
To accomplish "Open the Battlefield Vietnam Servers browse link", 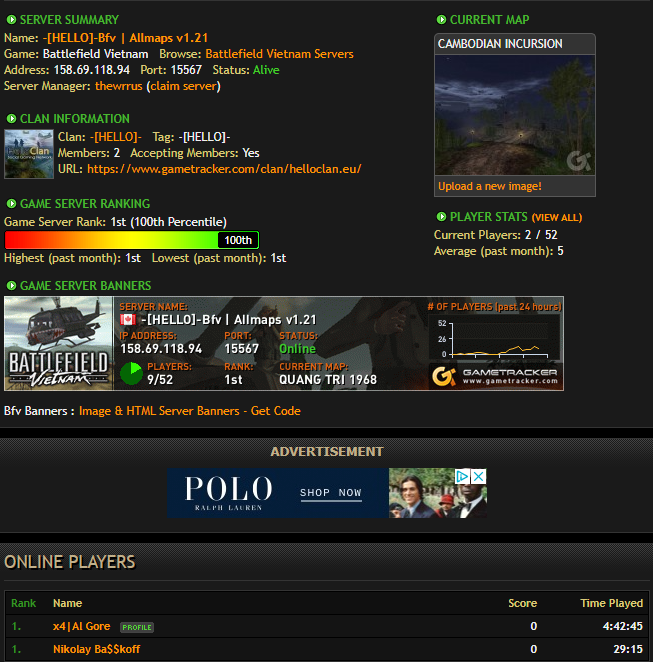I will pyautogui.click(x=279, y=54).
